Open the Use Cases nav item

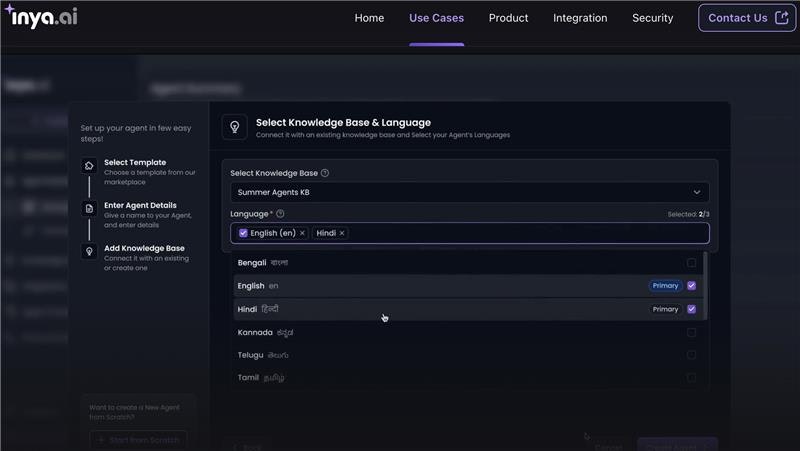(x=436, y=18)
